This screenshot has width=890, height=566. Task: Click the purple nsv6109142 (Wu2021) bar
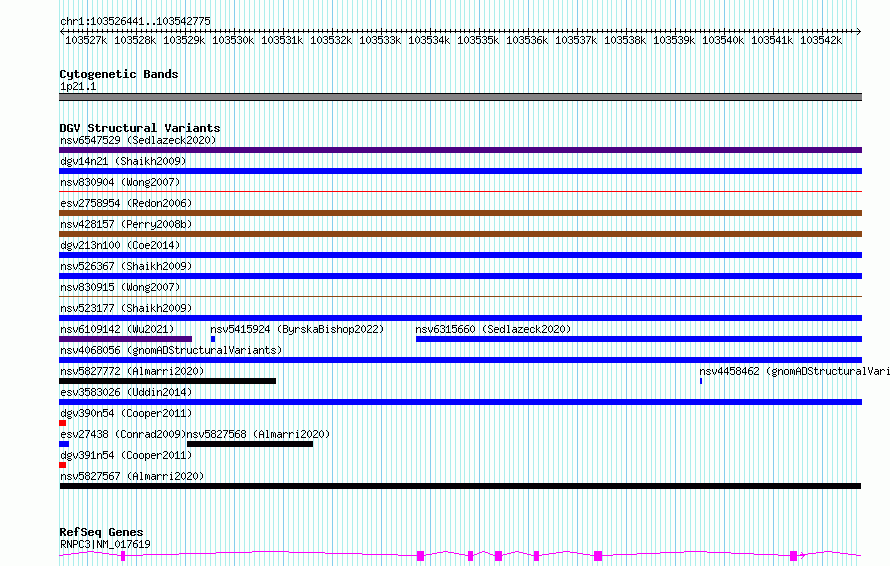click(125, 339)
